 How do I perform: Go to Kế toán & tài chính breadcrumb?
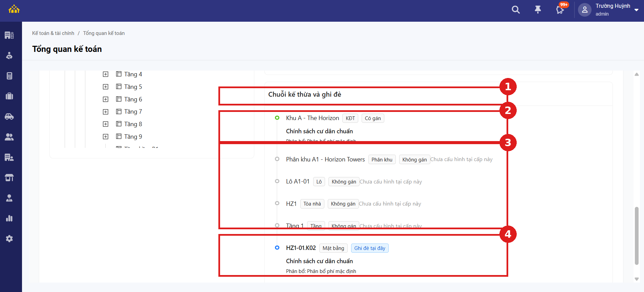[x=53, y=33]
